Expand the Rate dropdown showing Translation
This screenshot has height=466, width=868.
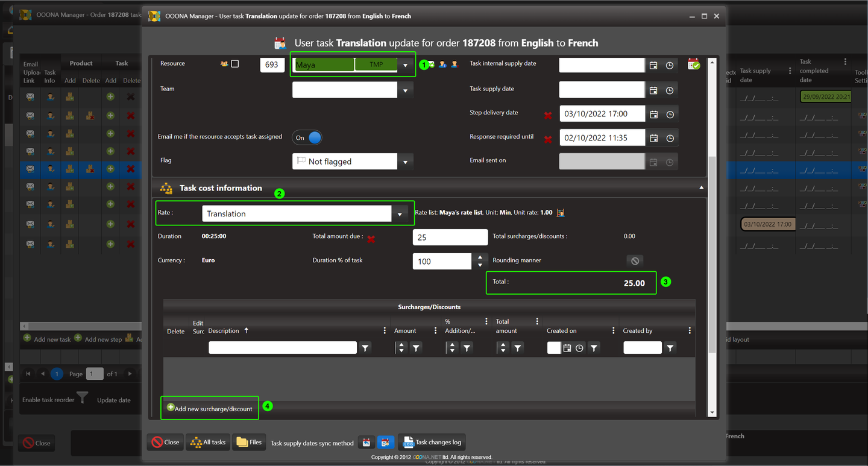pos(400,214)
